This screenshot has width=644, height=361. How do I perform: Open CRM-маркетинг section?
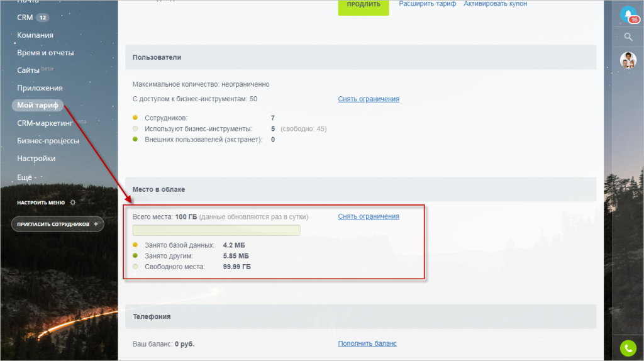point(45,123)
